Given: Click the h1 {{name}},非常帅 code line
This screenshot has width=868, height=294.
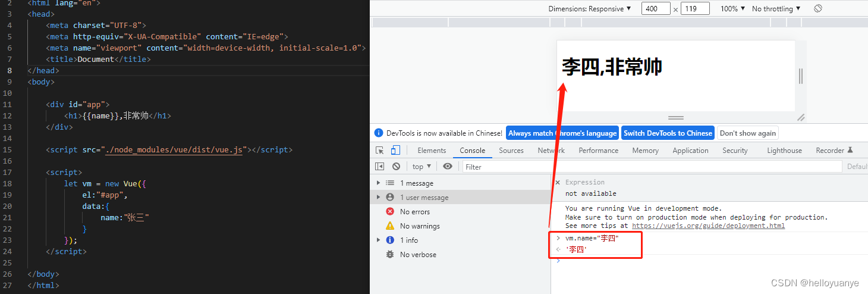Looking at the screenshot, I should pyautogui.click(x=118, y=116).
